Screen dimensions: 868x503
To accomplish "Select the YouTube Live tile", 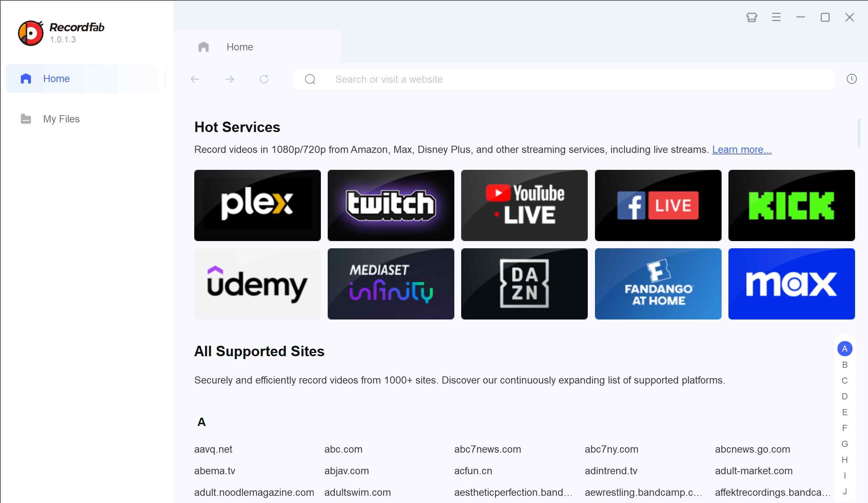I will [524, 205].
